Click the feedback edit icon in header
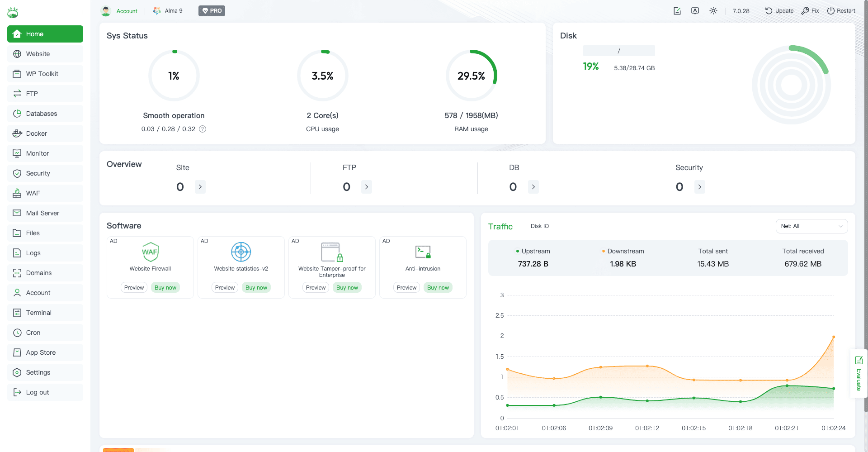Viewport: 868px width, 452px height. click(677, 11)
